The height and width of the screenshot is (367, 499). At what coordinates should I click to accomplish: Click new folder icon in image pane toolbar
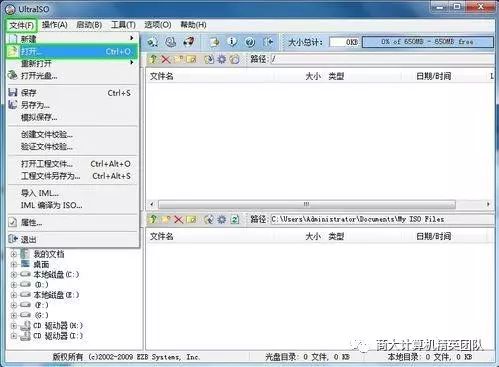[x=179, y=59]
